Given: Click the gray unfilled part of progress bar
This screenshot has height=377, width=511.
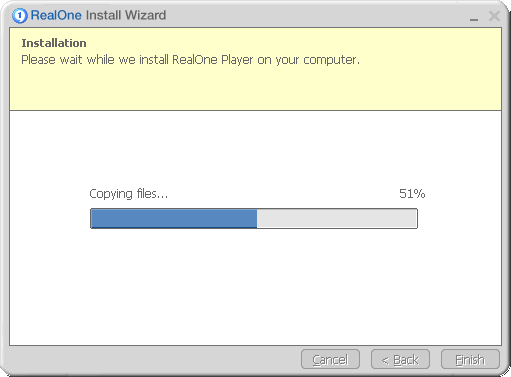Looking at the screenshot, I should click(x=337, y=219).
